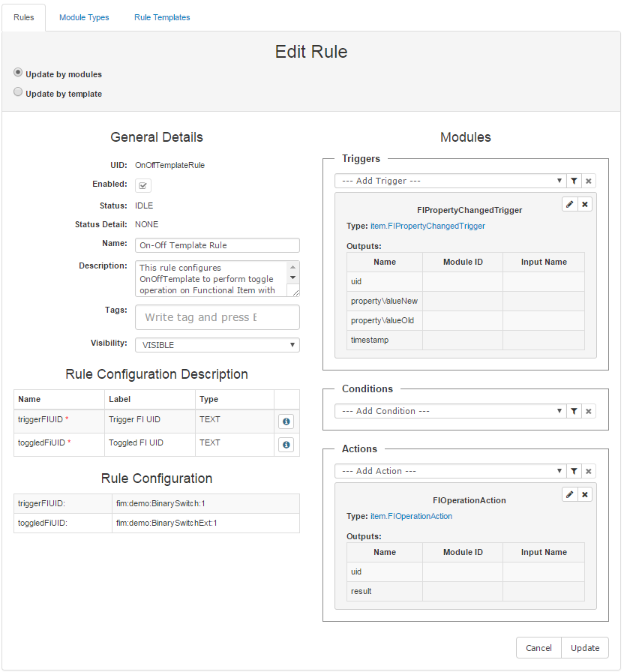Switch to the Rule Templates tab
Viewport: 624px width, 672px height.
point(162,16)
